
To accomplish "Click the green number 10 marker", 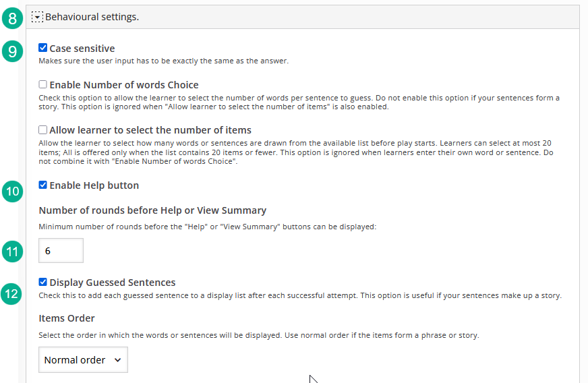I will click(x=12, y=191).
